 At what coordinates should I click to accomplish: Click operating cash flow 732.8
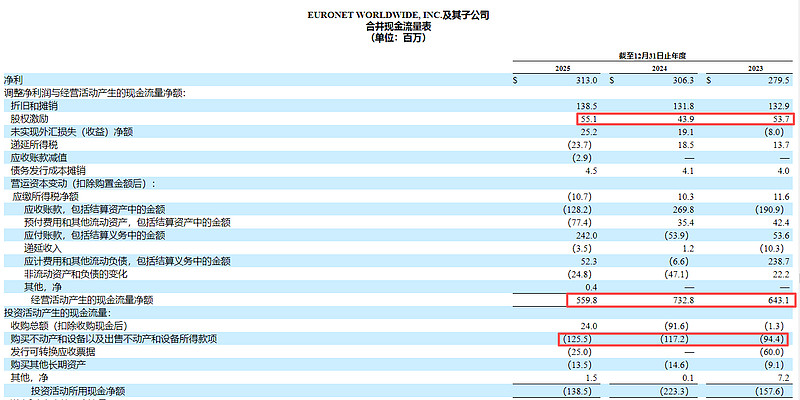(683, 300)
